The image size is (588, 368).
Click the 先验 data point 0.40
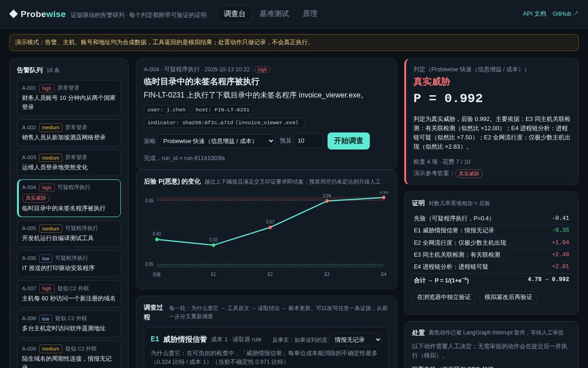coord(157,239)
